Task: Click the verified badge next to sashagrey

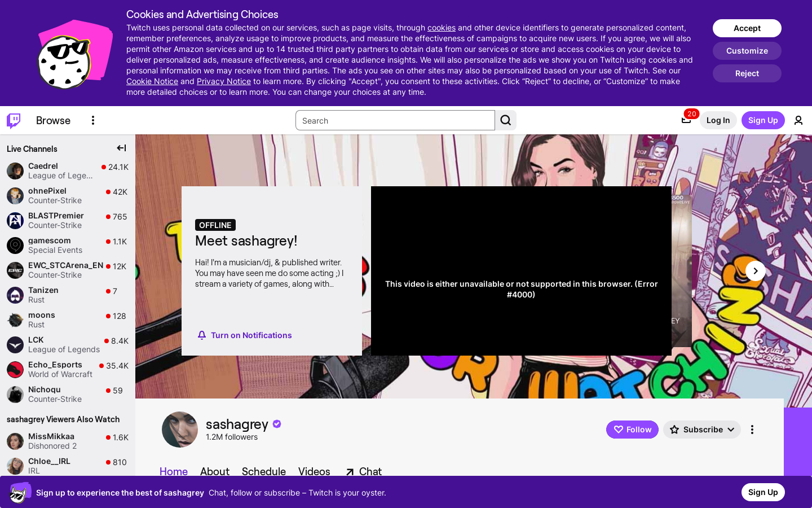Action: [x=277, y=424]
